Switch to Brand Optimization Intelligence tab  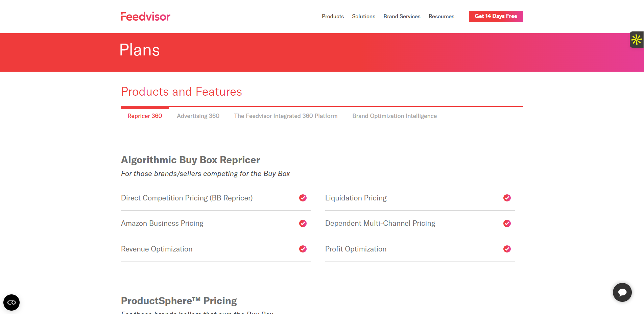(395, 116)
